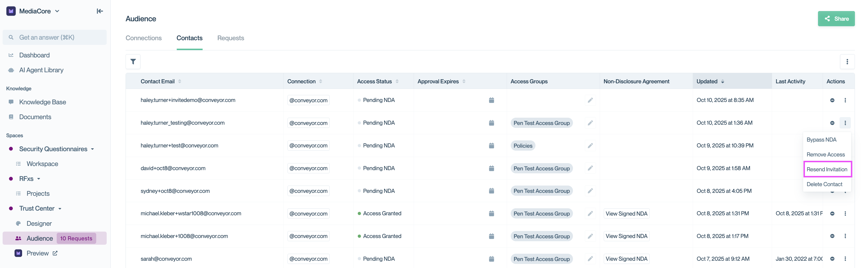View Signed NDA for sarah@conveyor.com
Screen dimensions: 868x268
(x=626, y=259)
